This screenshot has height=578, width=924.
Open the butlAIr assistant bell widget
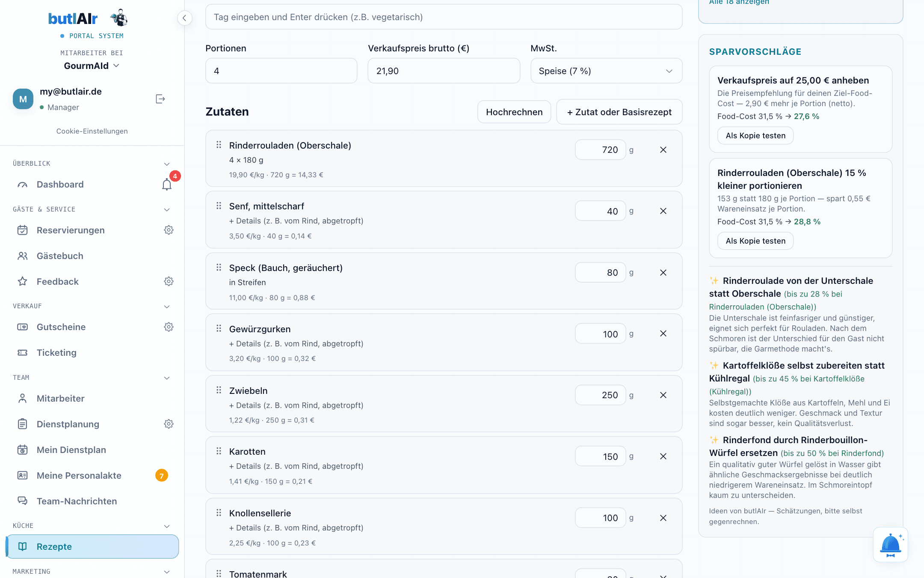pyautogui.click(x=890, y=545)
